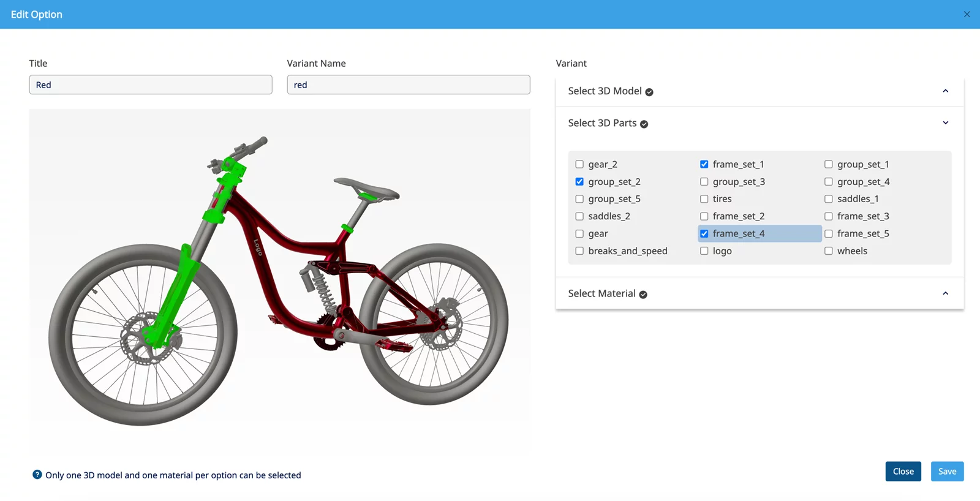Deselect the highlighted frame_set_4 checkbox
980x501 pixels.
coord(704,234)
